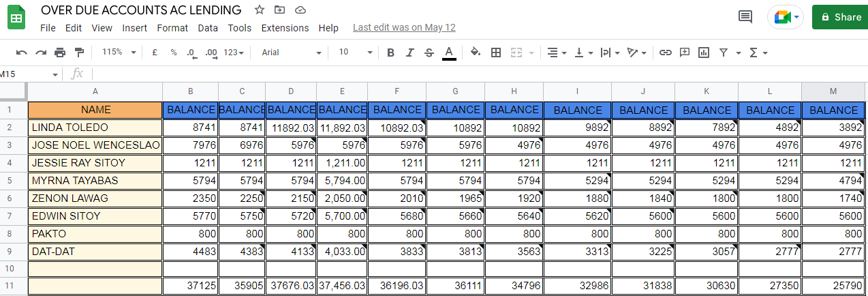This screenshot has width=868, height=296.
Task: Toggle italic formatting
Action: click(x=409, y=53)
